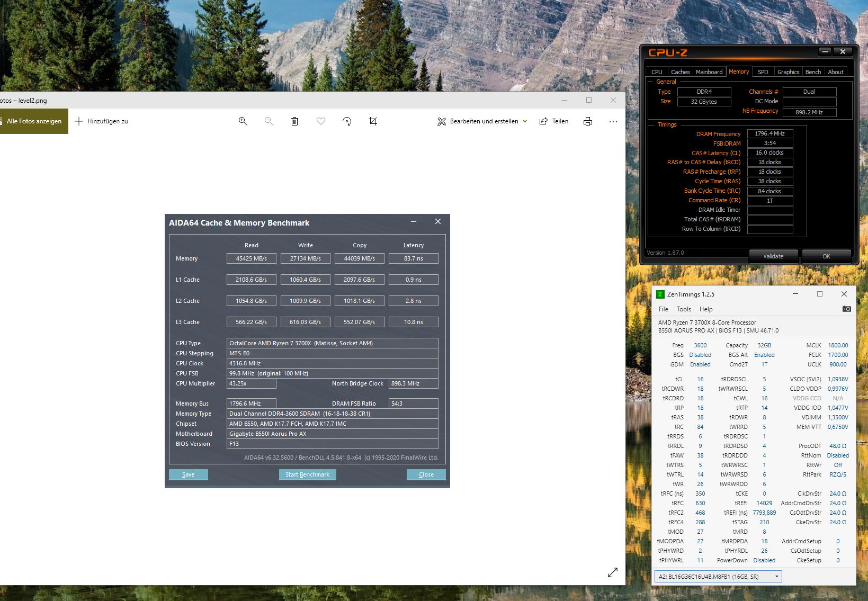Click the North Bridge Clock value 898.3 MHz
This screenshot has width=868, height=601.
(414, 383)
